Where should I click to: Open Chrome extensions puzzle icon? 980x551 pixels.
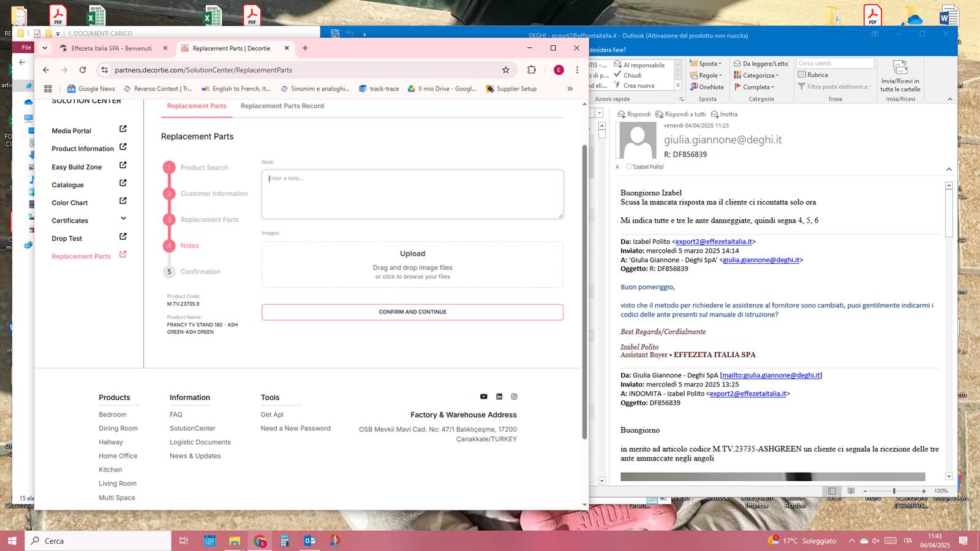click(x=532, y=70)
